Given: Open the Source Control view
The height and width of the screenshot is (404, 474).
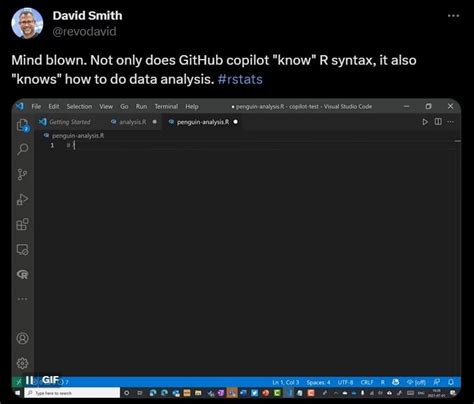Looking at the screenshot, I should click(x=23, y=174).
